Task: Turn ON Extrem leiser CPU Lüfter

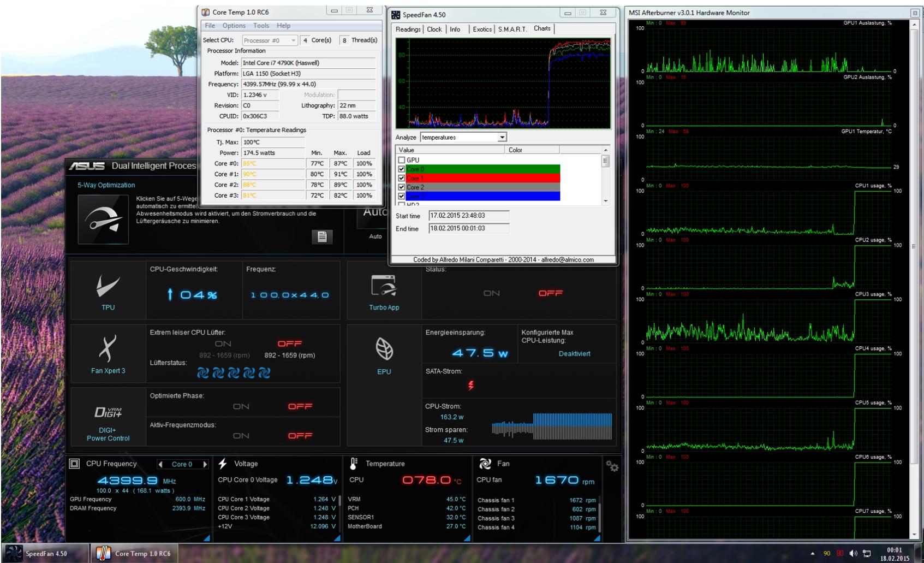Action: (223, 343)
